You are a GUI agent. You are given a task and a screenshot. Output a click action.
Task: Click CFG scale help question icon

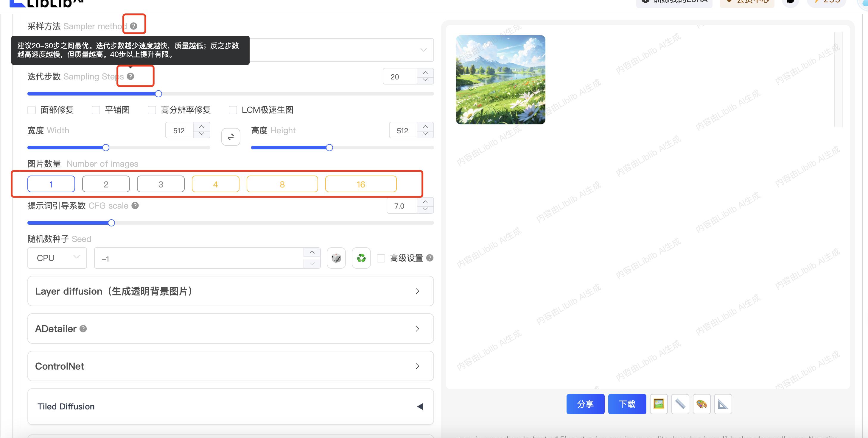(135, 205)
